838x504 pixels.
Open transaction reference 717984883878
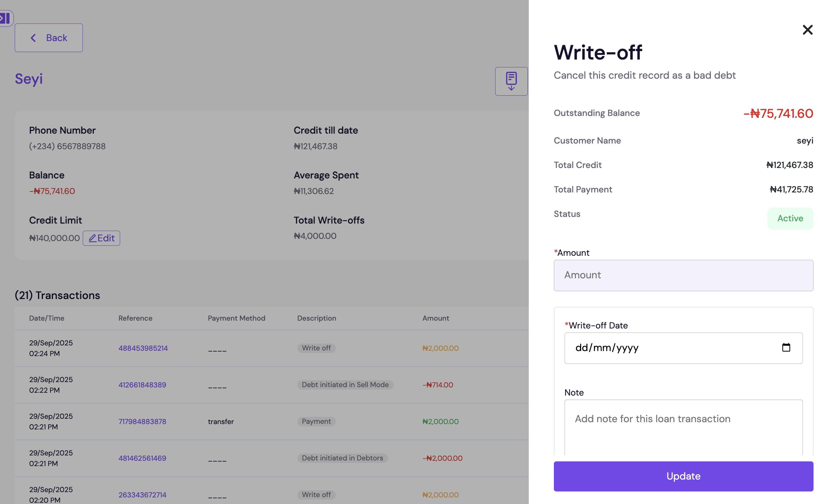tap(142, 422)
